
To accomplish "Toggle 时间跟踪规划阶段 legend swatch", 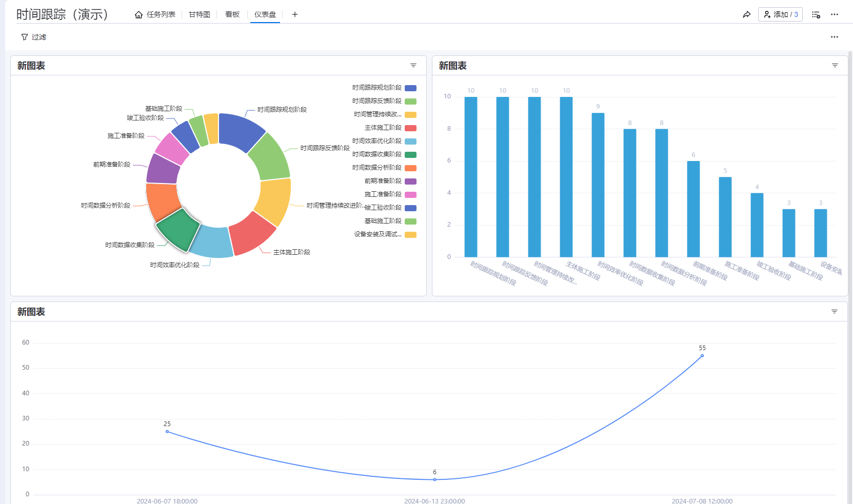I will (410, 88).
